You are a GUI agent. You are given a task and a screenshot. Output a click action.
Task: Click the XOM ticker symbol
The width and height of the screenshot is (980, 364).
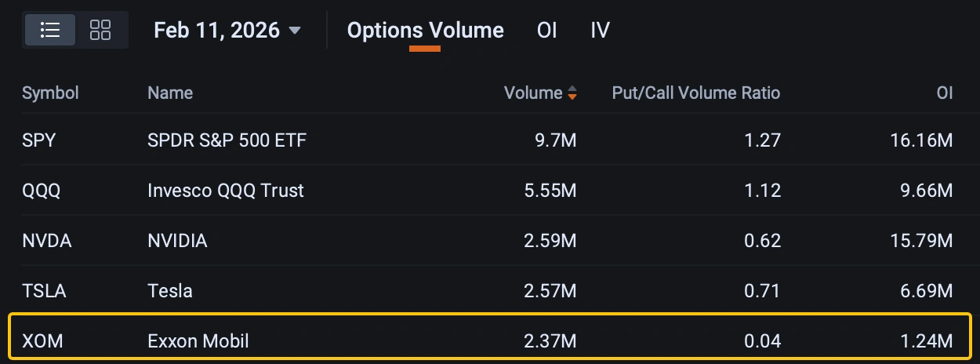click(x=41, y=341)
